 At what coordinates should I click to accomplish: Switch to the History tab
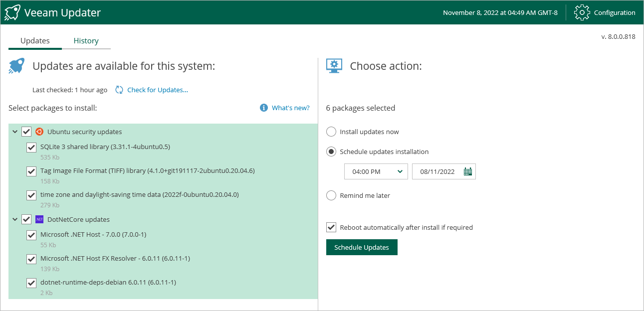[x=86, y=41]
